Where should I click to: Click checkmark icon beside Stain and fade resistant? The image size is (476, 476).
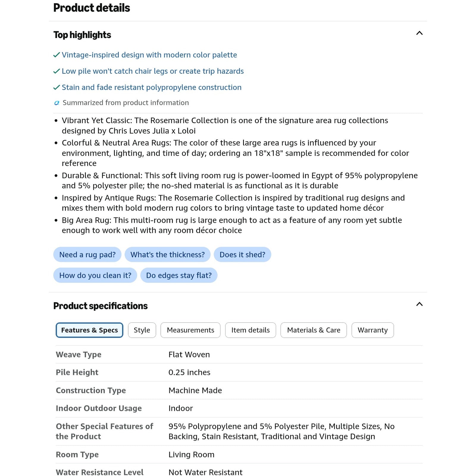tap(57, 87)
